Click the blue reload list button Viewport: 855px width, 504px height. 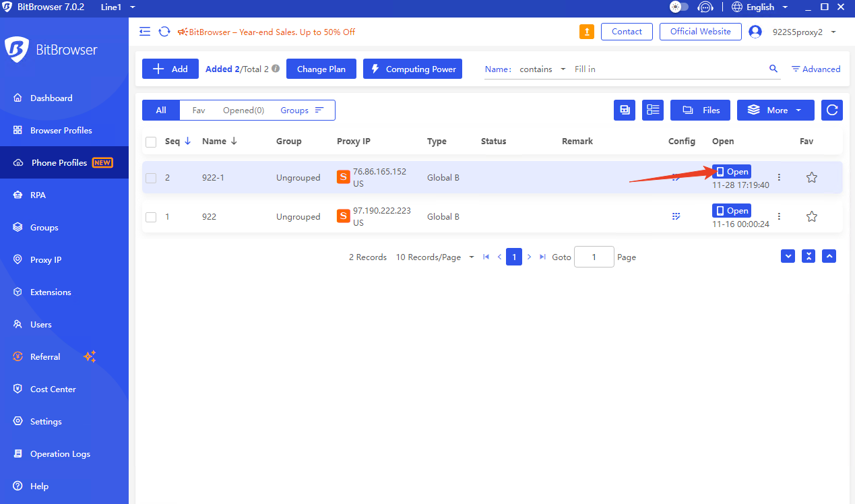(x=832, y=110)
